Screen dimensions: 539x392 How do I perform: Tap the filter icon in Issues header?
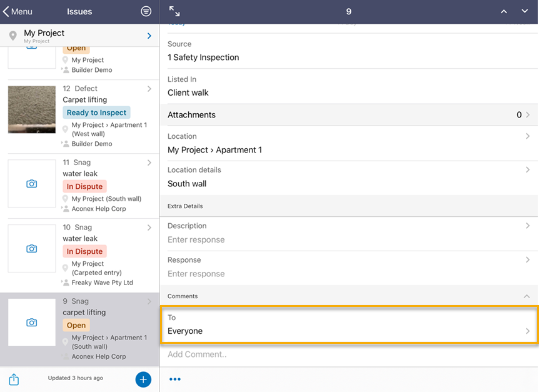(x=146, y=11)
